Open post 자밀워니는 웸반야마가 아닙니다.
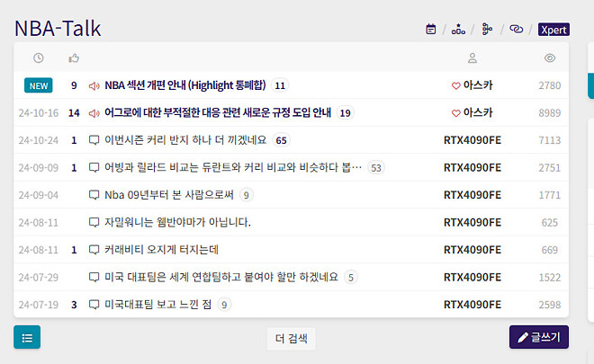 click(x=177, y=222)
